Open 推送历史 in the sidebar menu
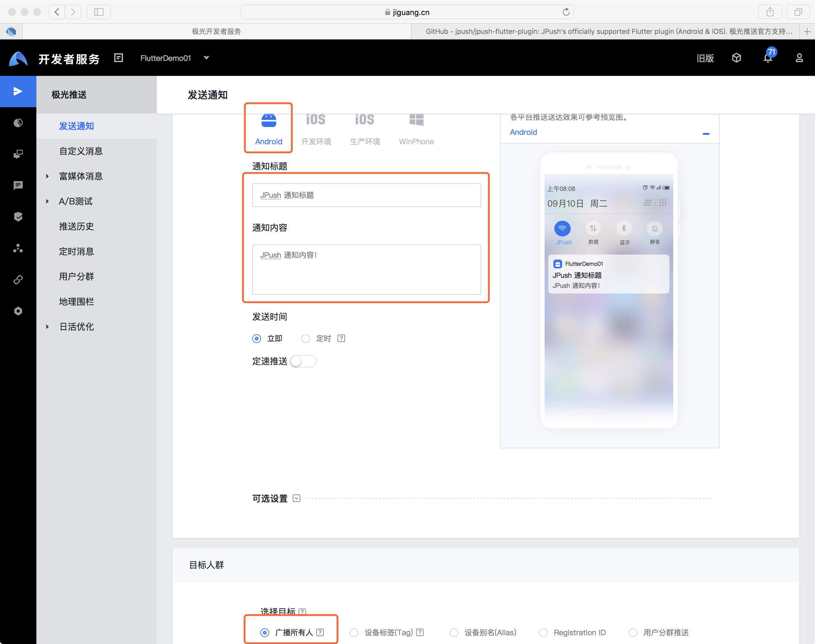 click(77, 226)
